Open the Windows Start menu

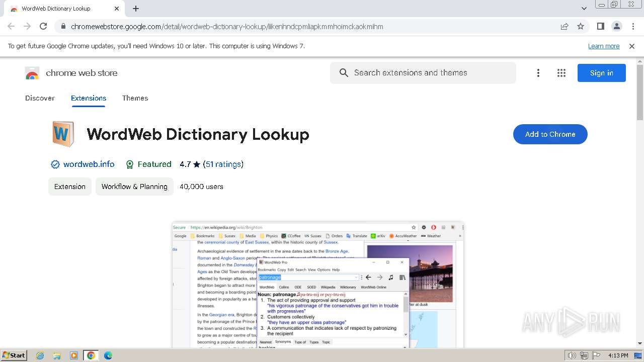point(14,355)
